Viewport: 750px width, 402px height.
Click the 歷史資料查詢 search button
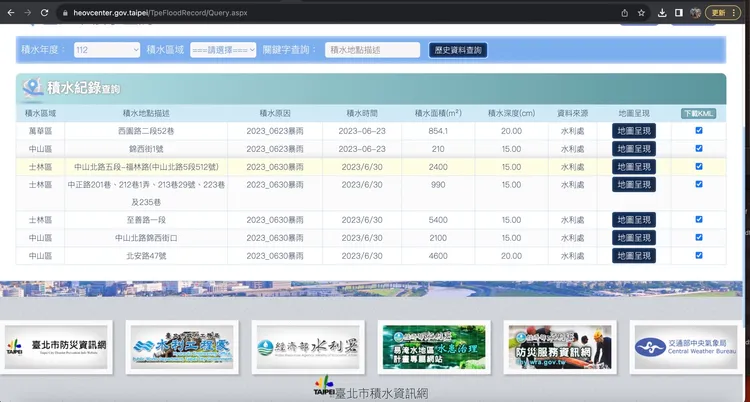pyautogui.click(x=459, y=49)
